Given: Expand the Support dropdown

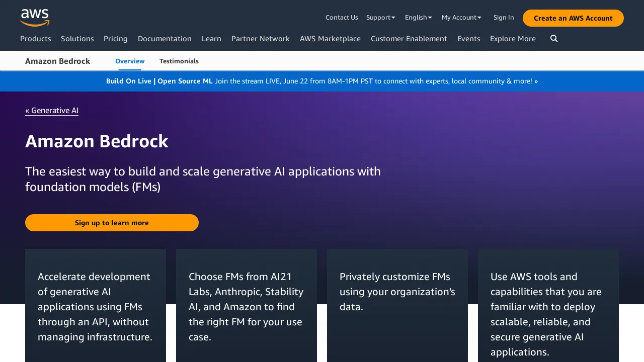Looking at the screenshot, I should 380,17.
